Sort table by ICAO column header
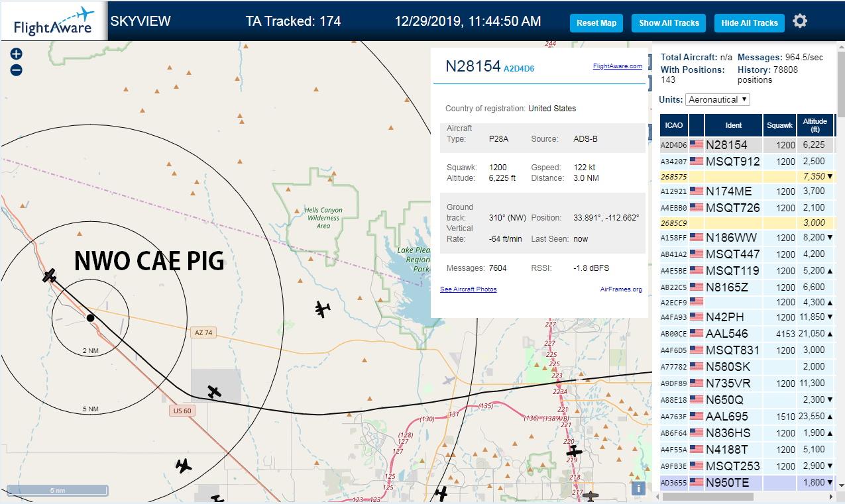Screen dimensions: 845x504 674,125
